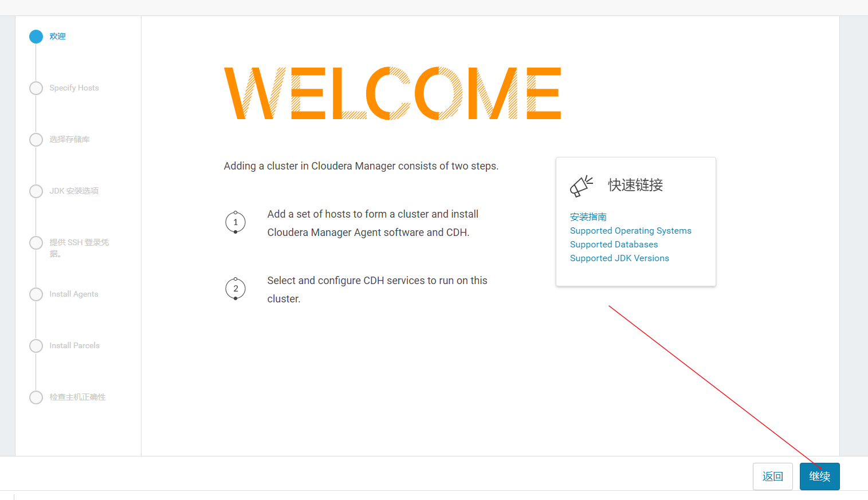The image size is (868, 500).
Task: Click the Install Parcels step circle
Action: 36,345
